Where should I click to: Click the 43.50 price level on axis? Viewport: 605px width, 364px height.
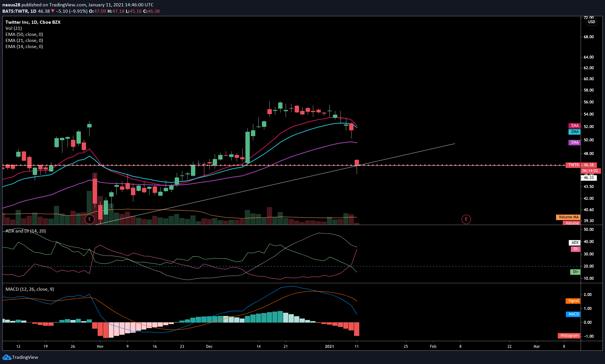pos(589,187)
